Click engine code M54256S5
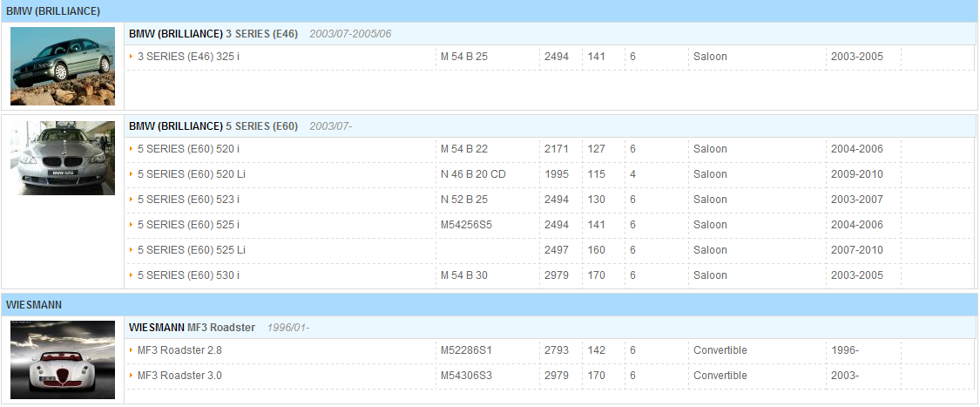Image resolution: width=980 pixels, height=407 pixels. click(x=466, y=225)
